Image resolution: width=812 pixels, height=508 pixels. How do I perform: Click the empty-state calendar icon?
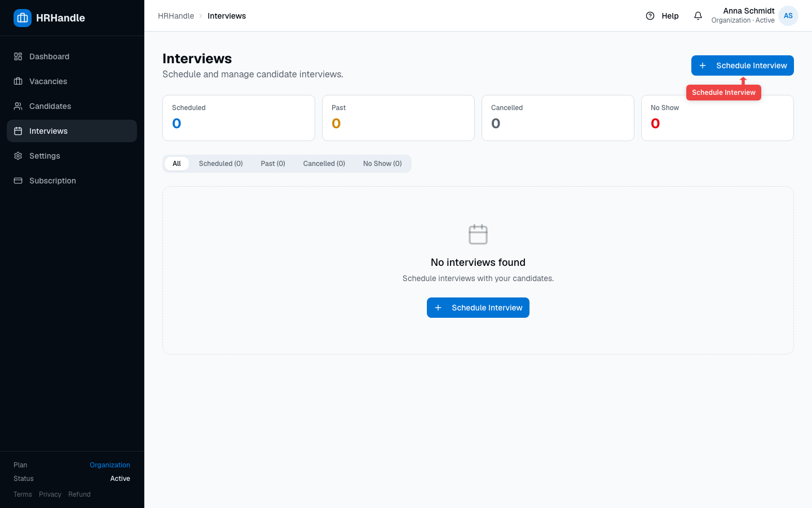point(478,234)
